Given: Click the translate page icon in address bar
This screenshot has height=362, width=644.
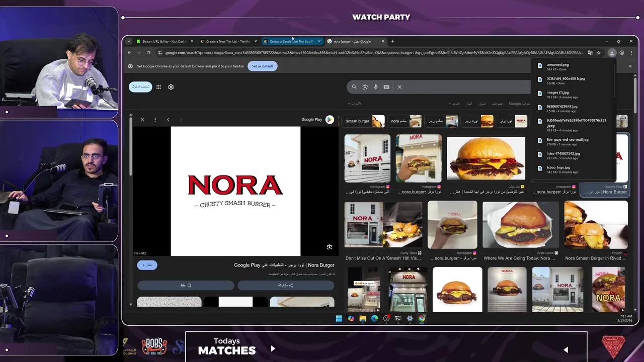Looking at the screenshot, I should pyautogui.click(x=590, y=53).
